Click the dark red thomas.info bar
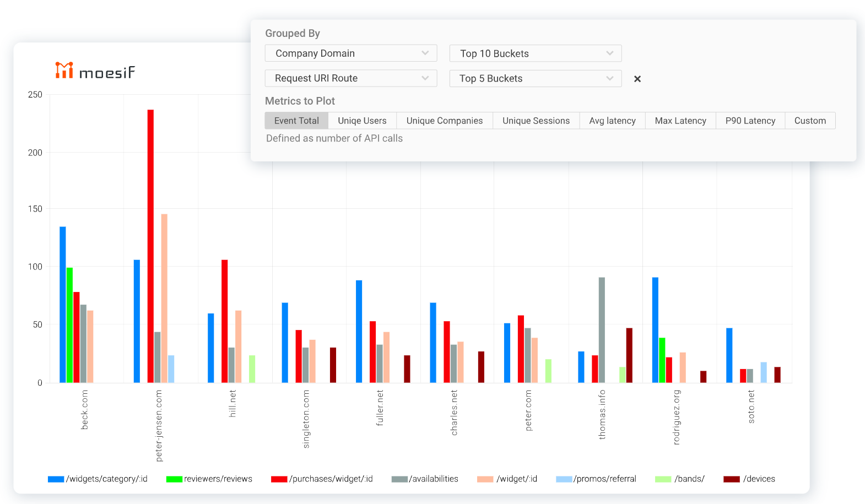Screen dimensions: 865x504 (629, 355)
